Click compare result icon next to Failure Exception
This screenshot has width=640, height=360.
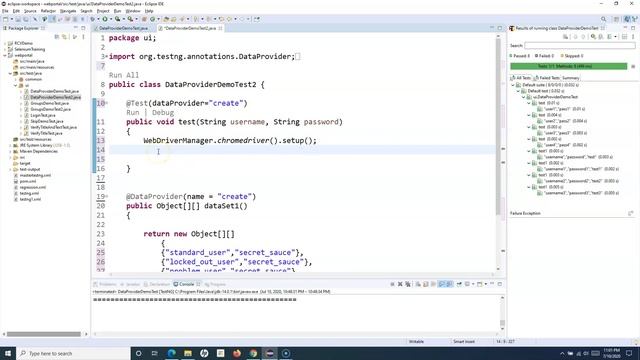coord(631,213)
